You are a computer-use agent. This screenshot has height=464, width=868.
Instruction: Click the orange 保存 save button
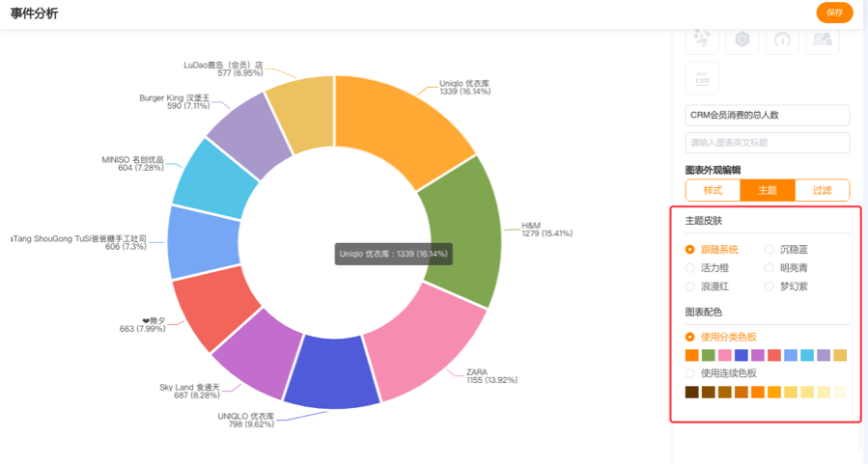[x=834, y=13]
